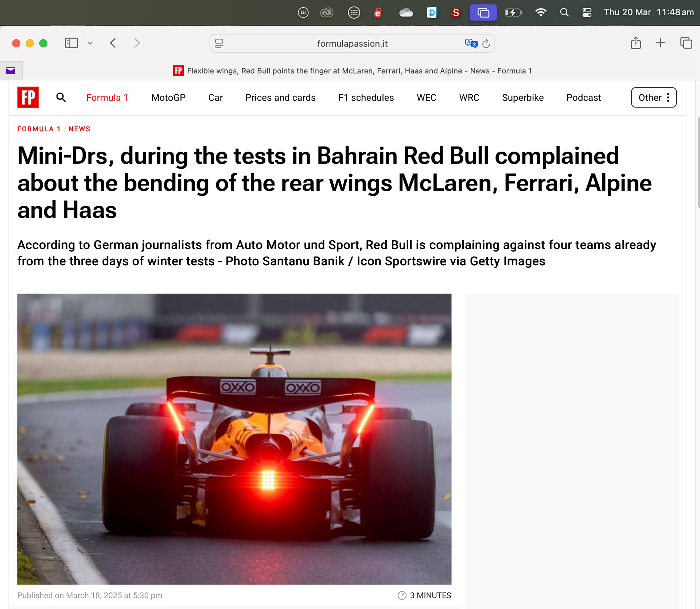Go to the FP home logo
This screenshot has height=609, width=700.
28,97
